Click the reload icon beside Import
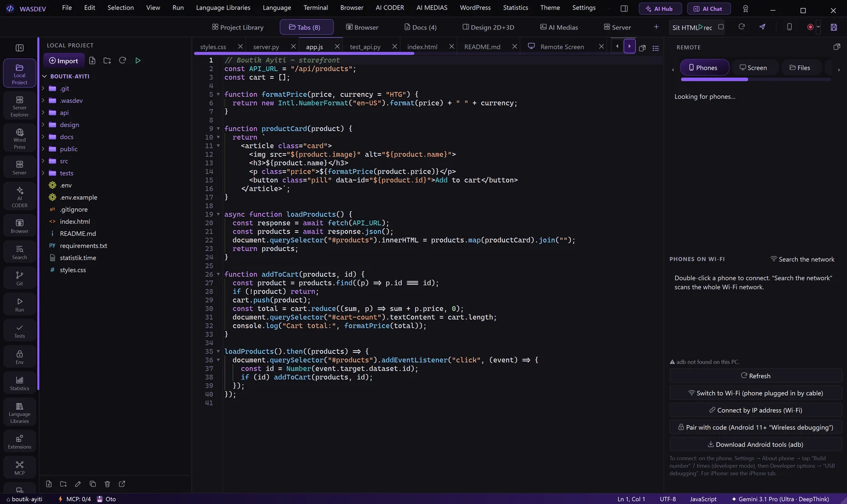The image size is (847, 504). (123, 60)
